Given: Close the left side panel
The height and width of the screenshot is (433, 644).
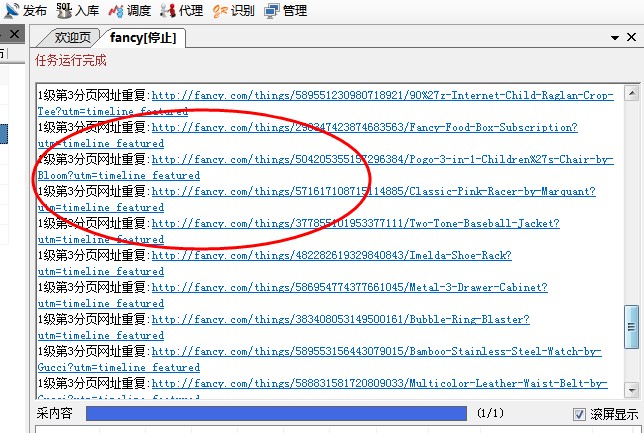Looking at the screenshot, I should coord(14,35).
